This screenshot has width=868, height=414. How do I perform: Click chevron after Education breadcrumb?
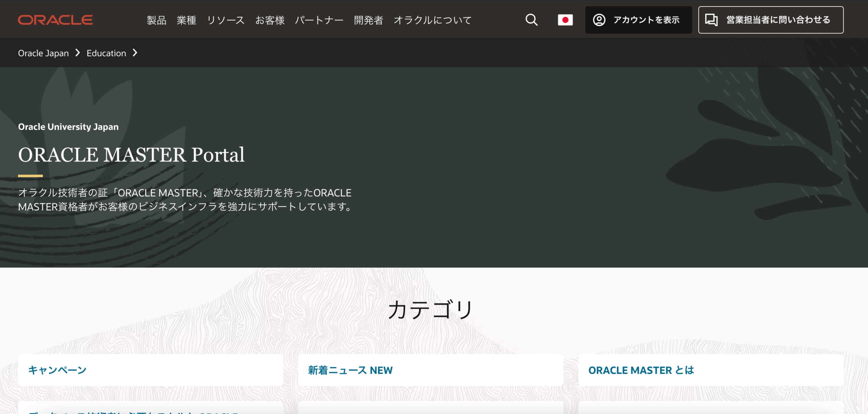pos(135,53)
